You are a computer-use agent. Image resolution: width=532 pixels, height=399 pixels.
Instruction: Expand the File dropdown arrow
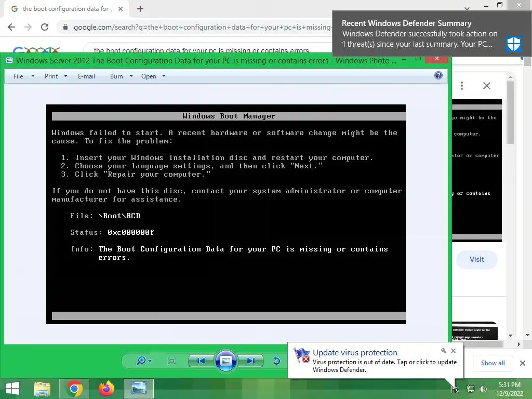(x=33, y=76)
